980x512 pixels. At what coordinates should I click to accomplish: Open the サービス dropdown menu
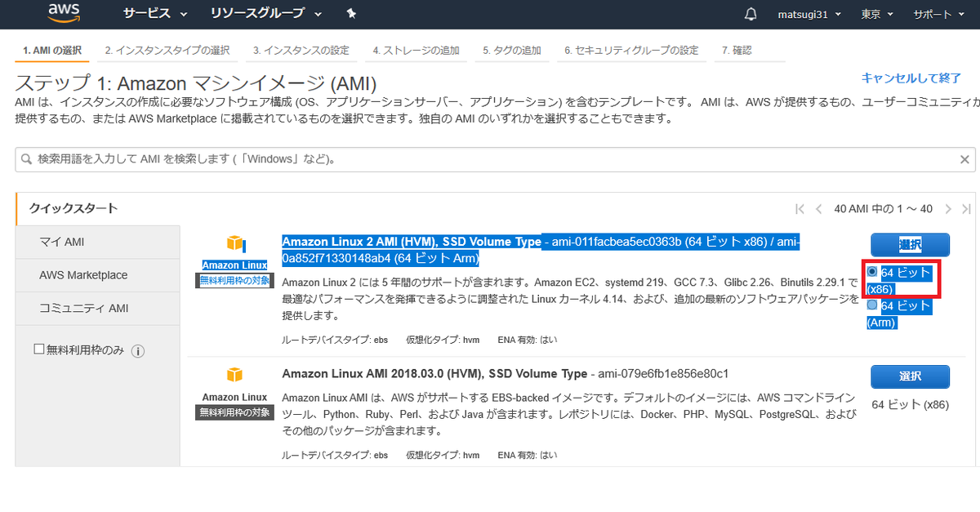click(155, 14)
